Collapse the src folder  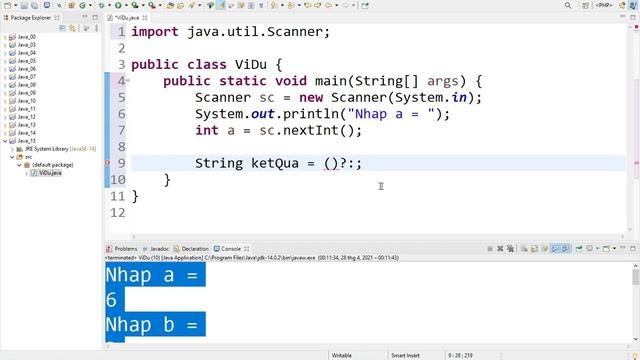pos(12,157)
